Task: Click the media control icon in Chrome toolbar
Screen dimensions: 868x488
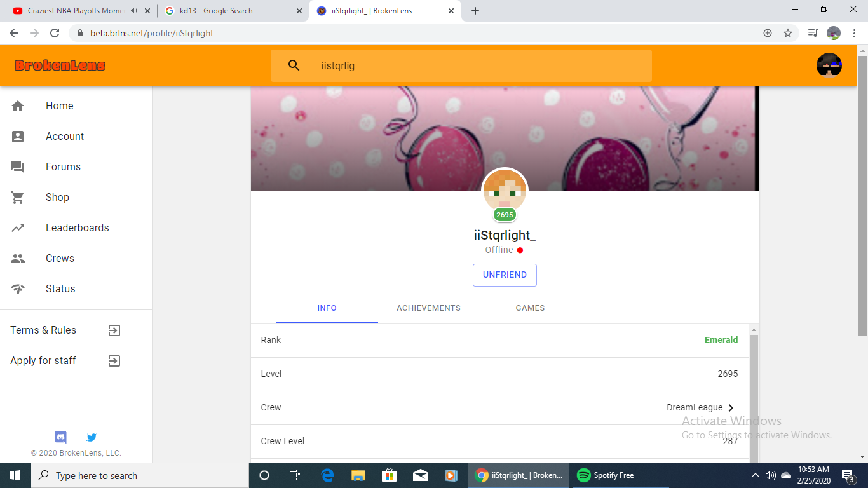Action: pyautogui.click(x=813, y=33)
